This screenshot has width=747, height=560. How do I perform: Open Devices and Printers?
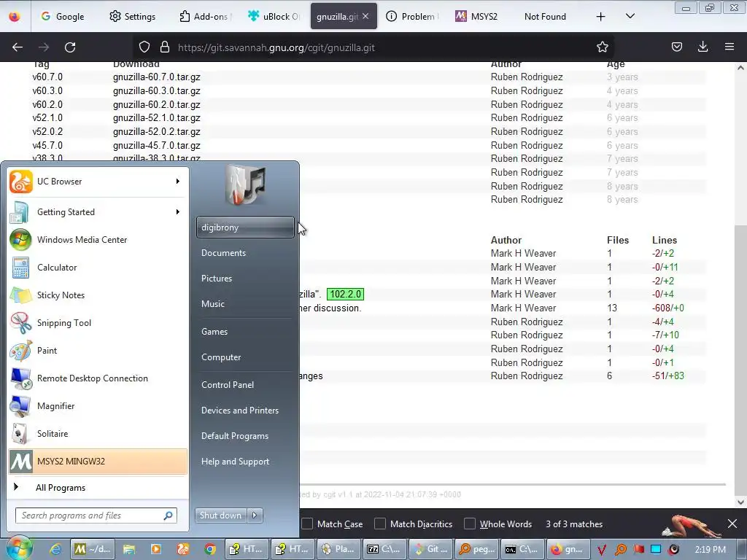pos(245,410)
